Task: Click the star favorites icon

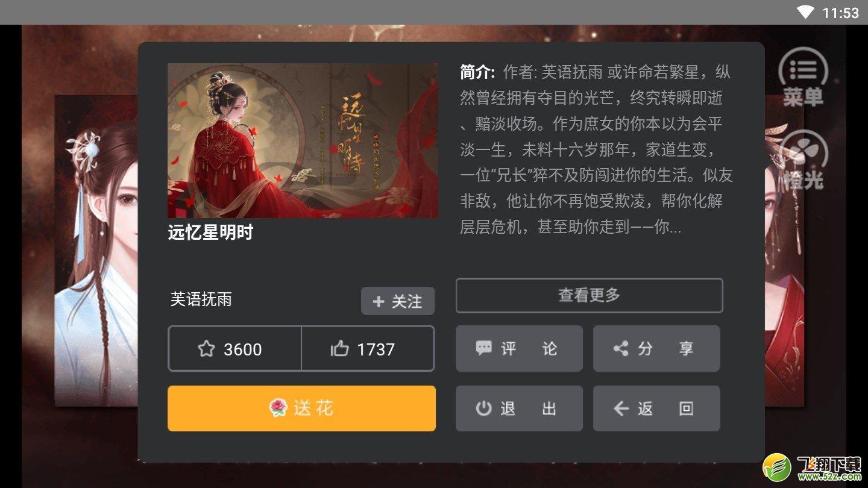Action: 206,349
